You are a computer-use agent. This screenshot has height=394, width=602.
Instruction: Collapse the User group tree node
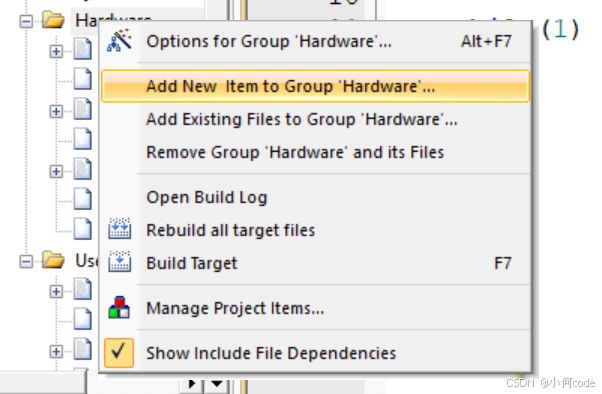point(26,262)
